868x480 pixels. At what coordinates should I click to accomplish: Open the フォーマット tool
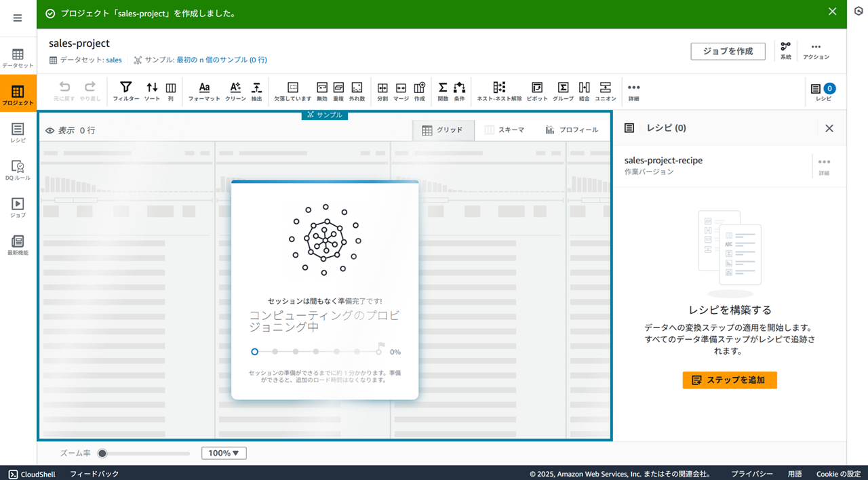tap(204, 92)
